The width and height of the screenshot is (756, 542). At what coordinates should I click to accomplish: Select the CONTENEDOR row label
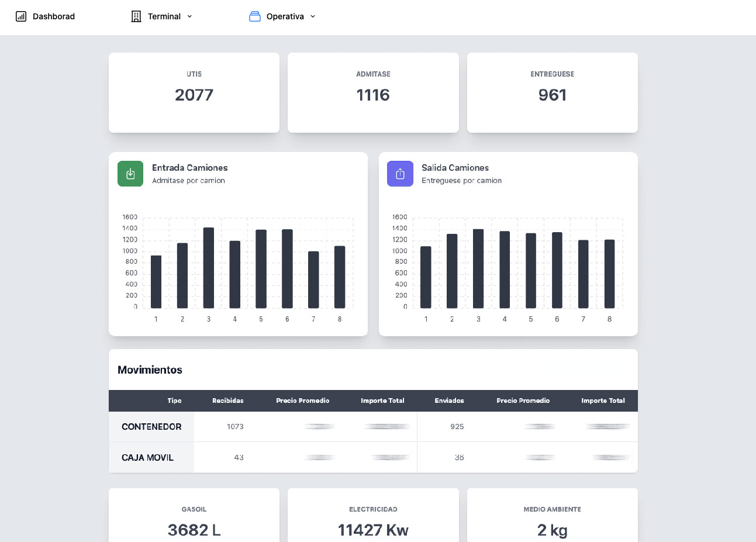point(151,427)
